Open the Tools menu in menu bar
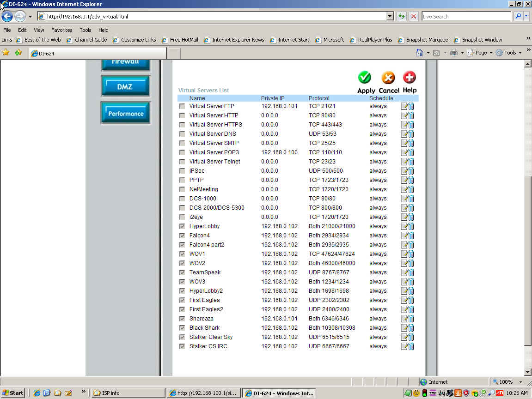The image size is (532, 399). point(85,30)
